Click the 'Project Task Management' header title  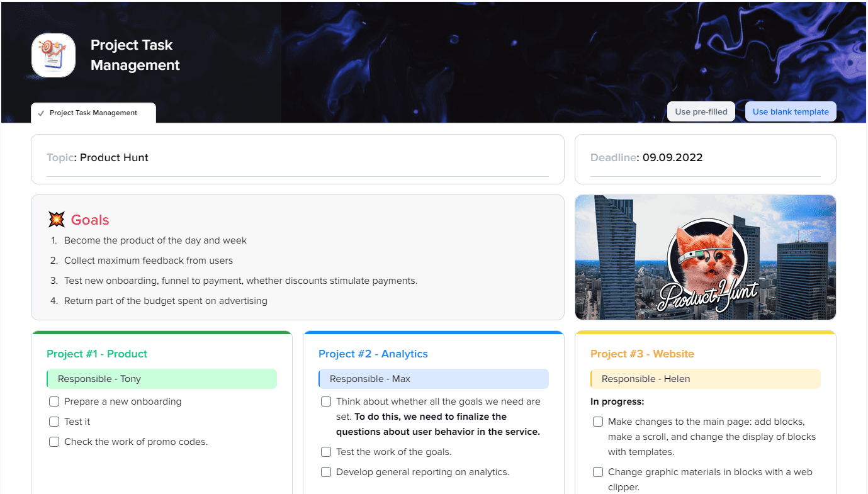click(135, 55)
